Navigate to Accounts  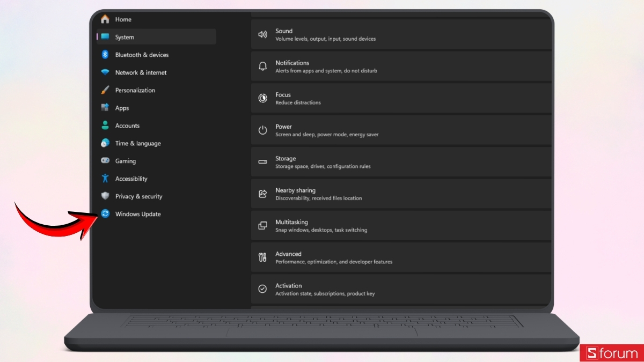tap(127, 125)
